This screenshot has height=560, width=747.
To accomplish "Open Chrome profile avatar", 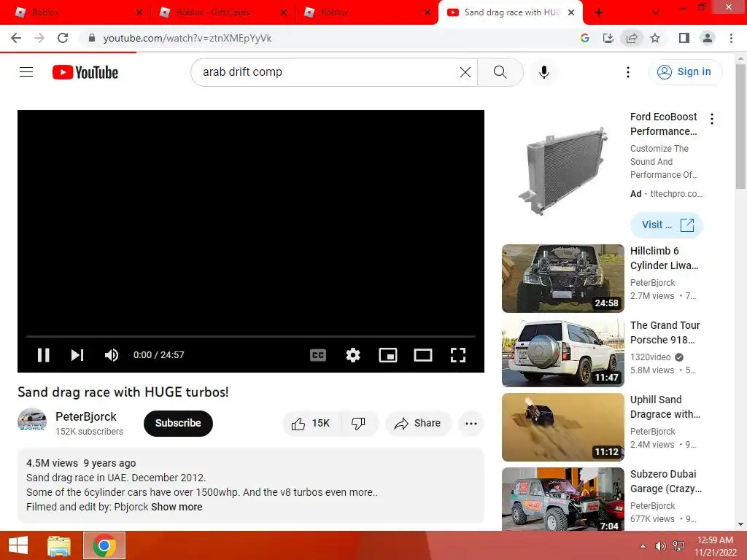I will [708, 38].
